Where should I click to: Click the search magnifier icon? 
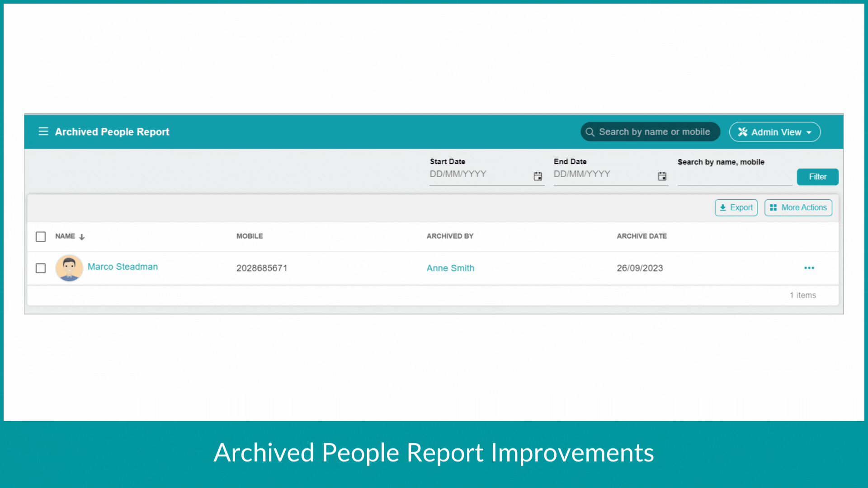590,132
